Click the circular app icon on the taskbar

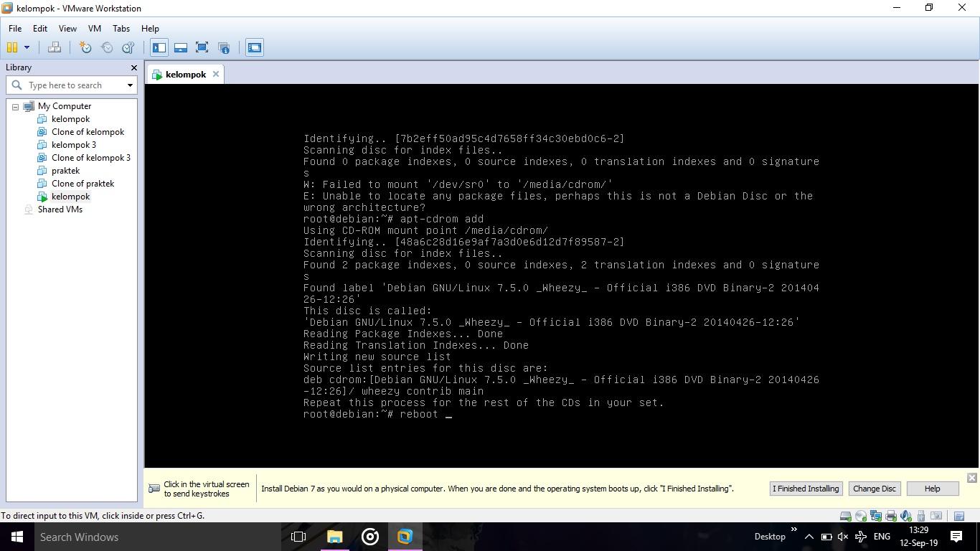[x=370, y=537]
